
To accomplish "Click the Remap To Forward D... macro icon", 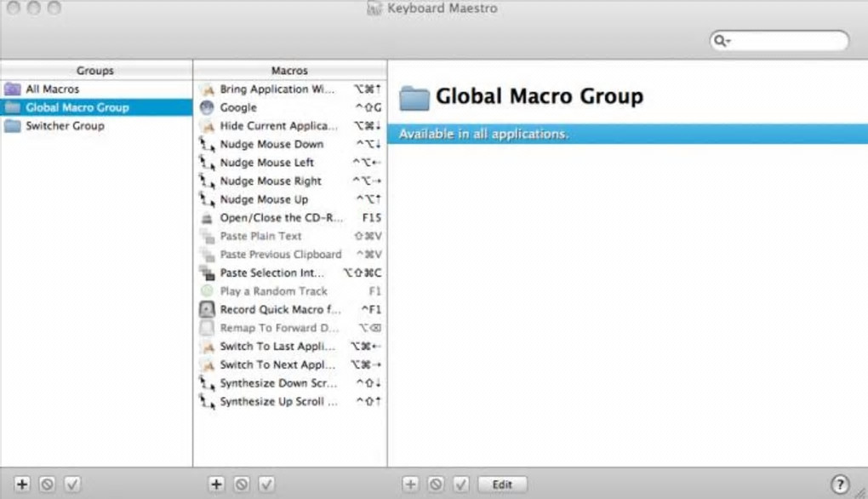I will click(x=207, y=327).
